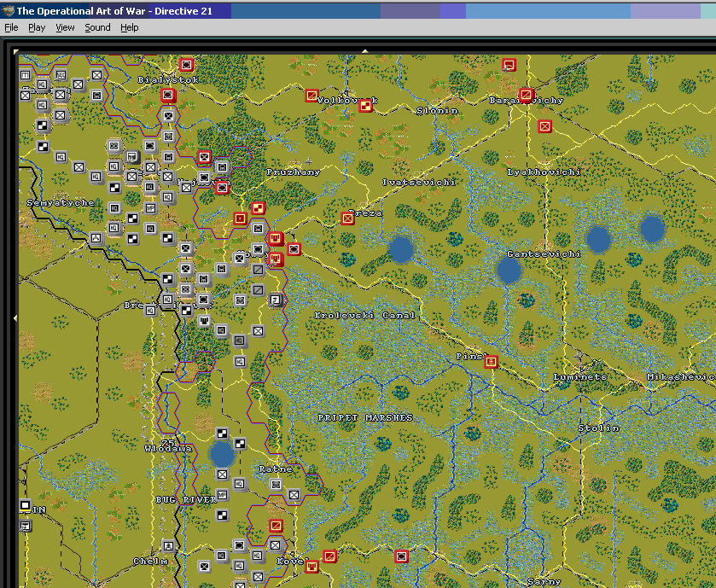The height and width of the screenshot is (588, 716).
Task: Select the red unit at Pinsk
Action: point(491,362)
